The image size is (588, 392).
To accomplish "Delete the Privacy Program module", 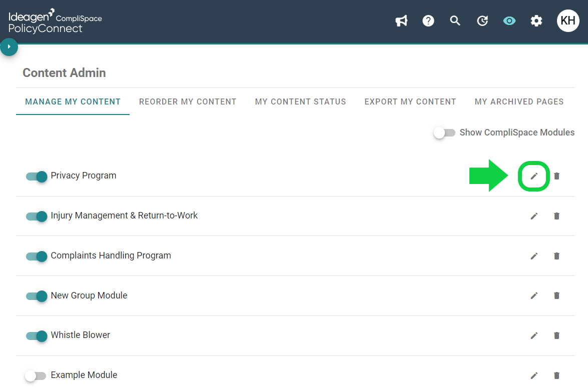I will [x=556, y=176].
